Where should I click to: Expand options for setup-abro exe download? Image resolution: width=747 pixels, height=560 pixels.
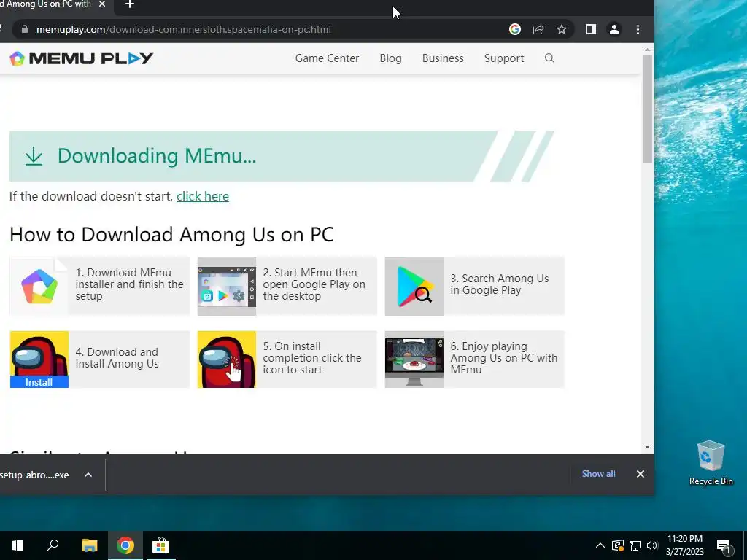click(x=88, y=475)
